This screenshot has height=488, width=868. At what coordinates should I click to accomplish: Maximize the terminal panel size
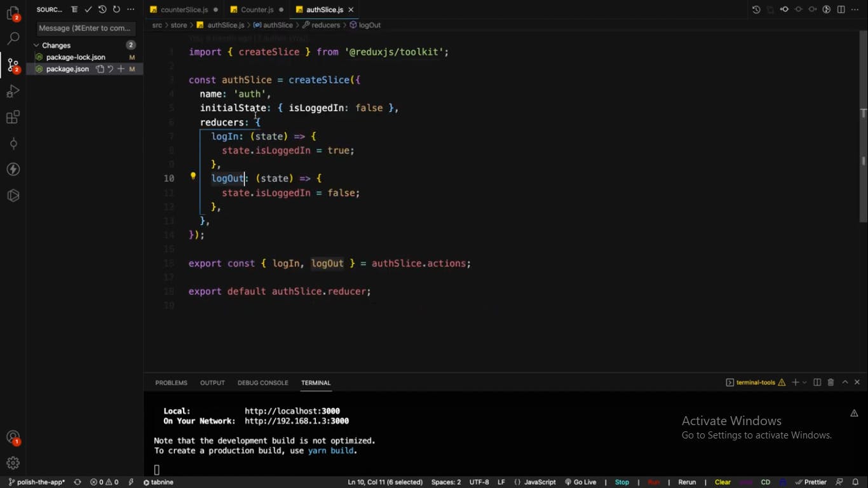click(844, 383)
